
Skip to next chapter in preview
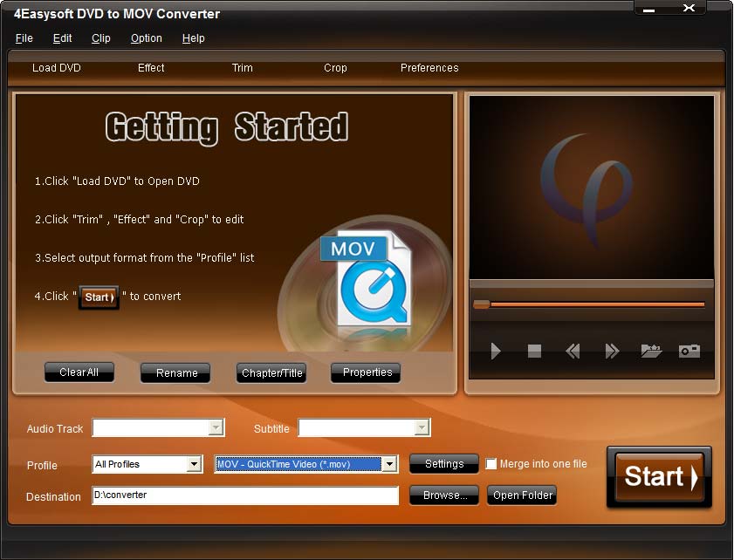point(612,351)
